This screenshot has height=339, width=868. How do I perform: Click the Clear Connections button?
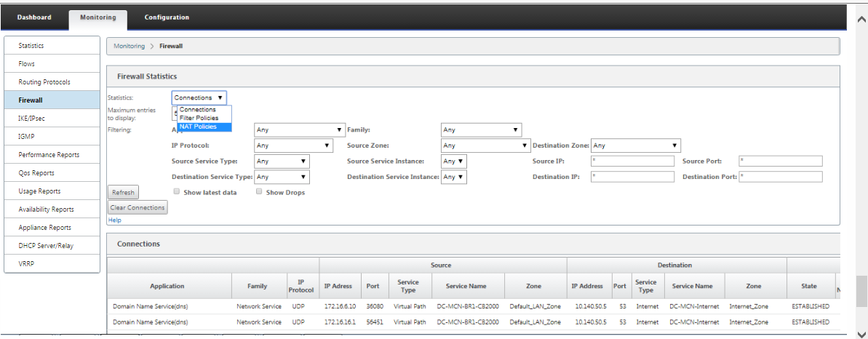[138, 208]
